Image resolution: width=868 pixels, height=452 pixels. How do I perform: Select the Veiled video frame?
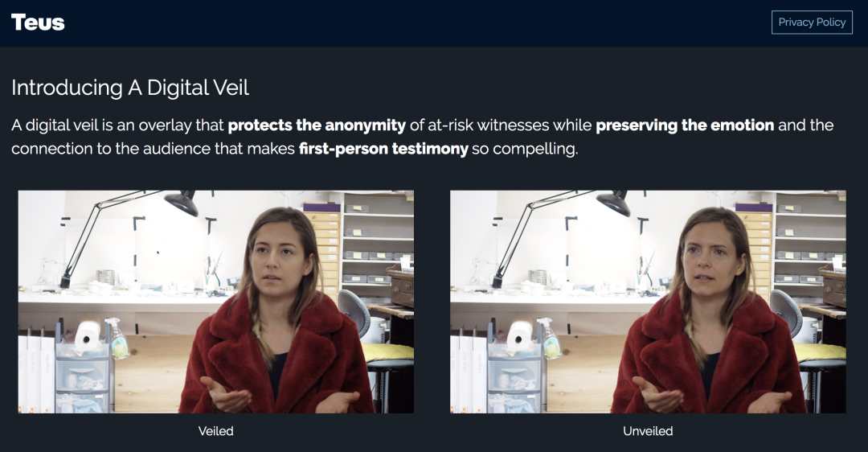[216, 302]
